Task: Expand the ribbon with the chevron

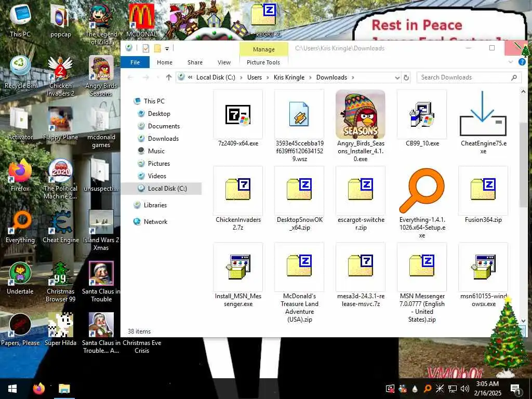Action: [511, 62]
